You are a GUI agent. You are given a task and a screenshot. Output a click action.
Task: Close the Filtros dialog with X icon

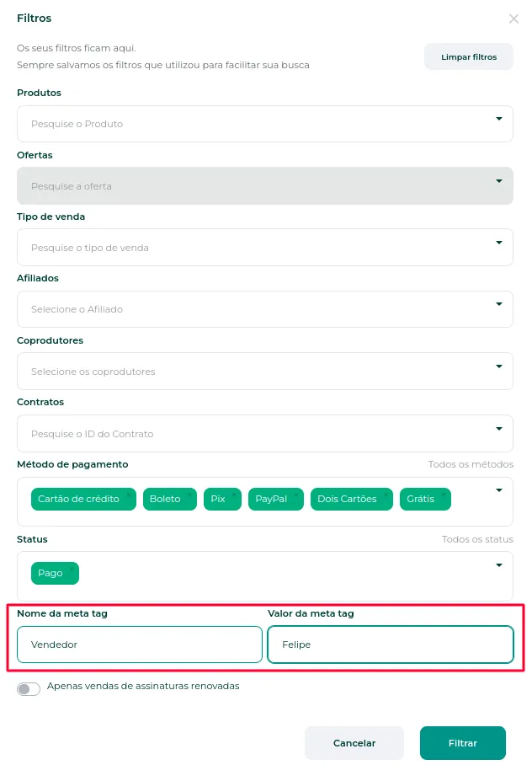coord(513,19)
